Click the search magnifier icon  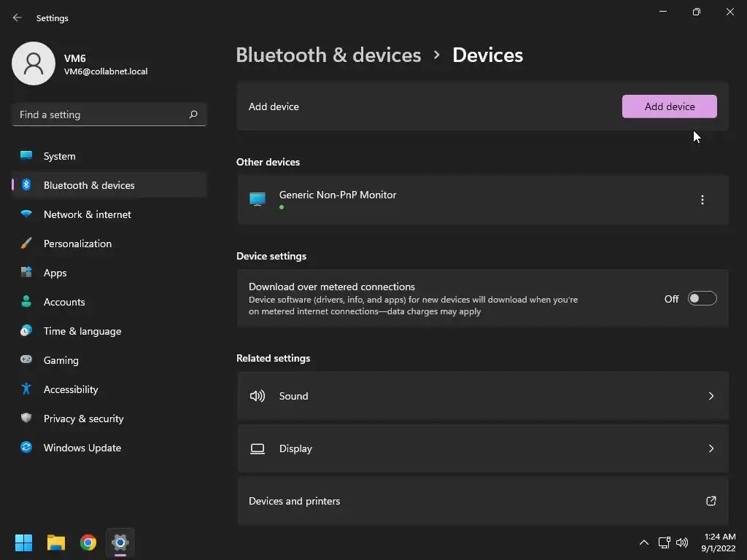point(193,114)
